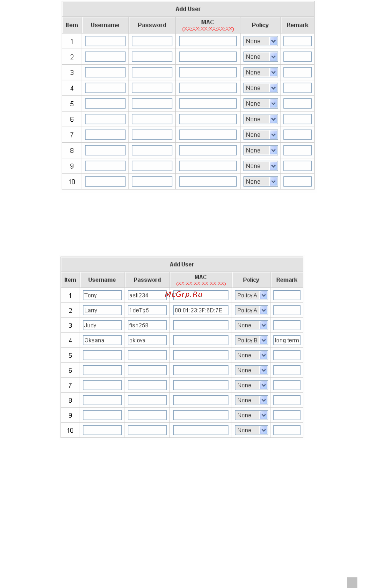Screen dimensions: 365x588
Task: Click empty Username field for item 1 in top table
Action: pyautogui.click(x=105, y=41)
